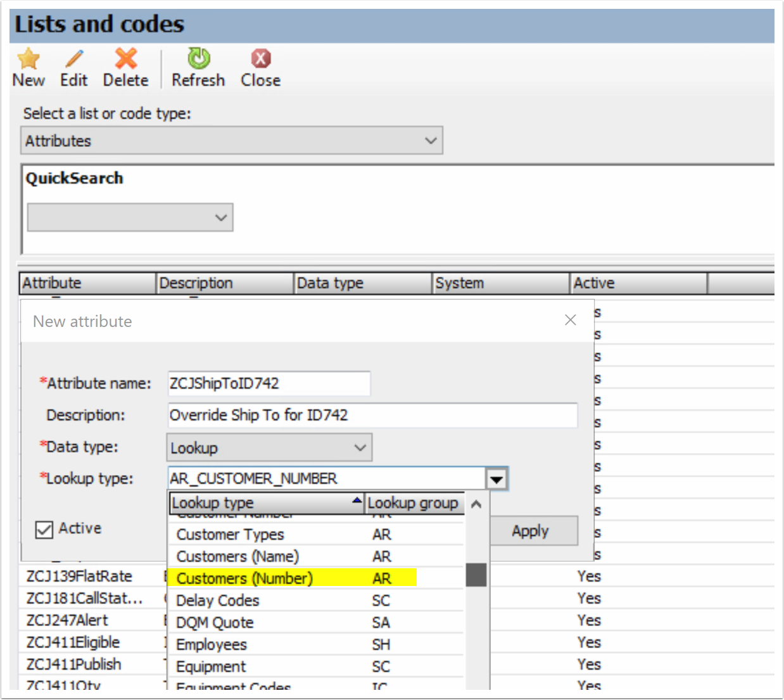Sort by Lookup type column header
This screenshot has height=700, width=784.
pyautogui.click(x=267, y=503)
